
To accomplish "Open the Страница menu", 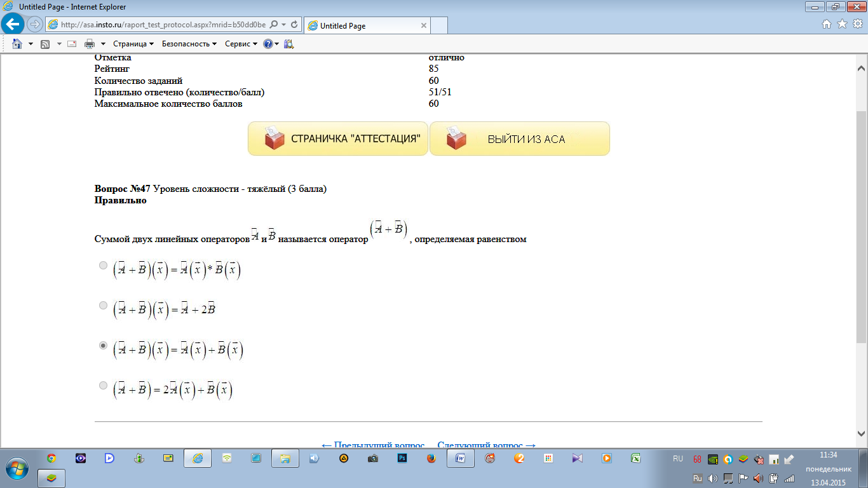I will tap(133, 44).
